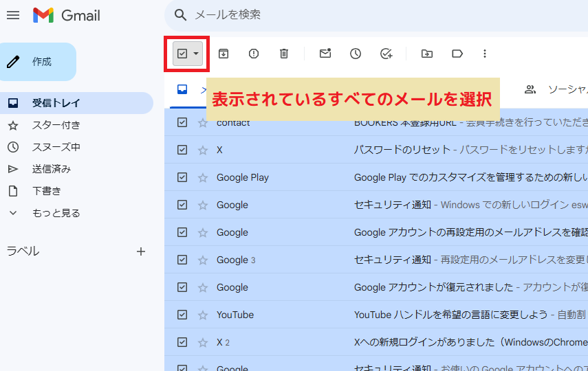This screenshot has height=371, width=588.
Task: Uncheck the contact email checkbox
Action: point(182,122)
